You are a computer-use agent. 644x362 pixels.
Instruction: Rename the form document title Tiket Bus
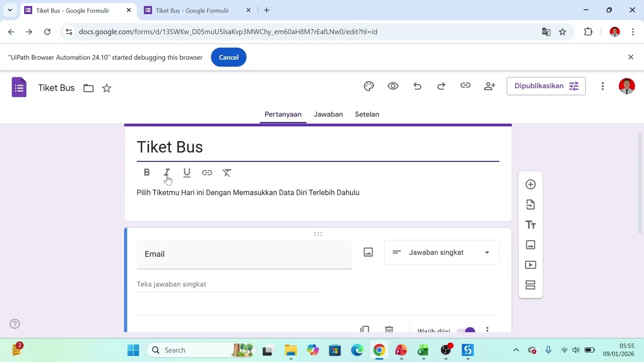pyautogui.click(x=56, y=88)
